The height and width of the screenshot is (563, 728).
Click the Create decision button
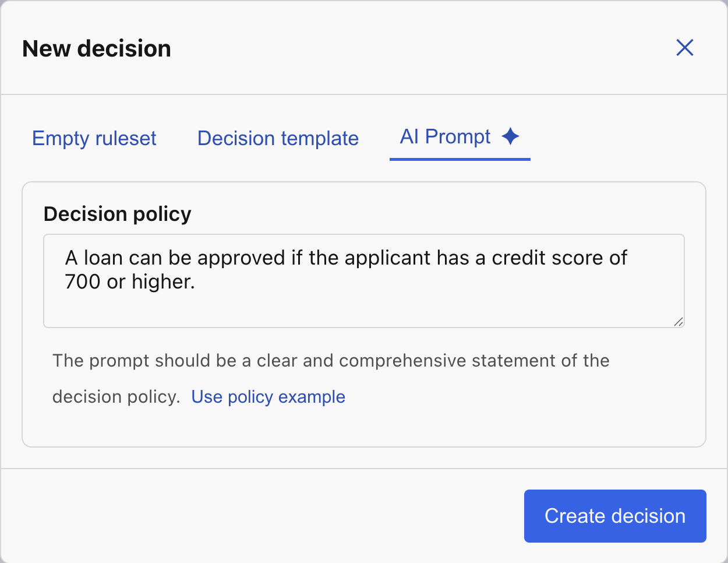click(x=614, y=516)
